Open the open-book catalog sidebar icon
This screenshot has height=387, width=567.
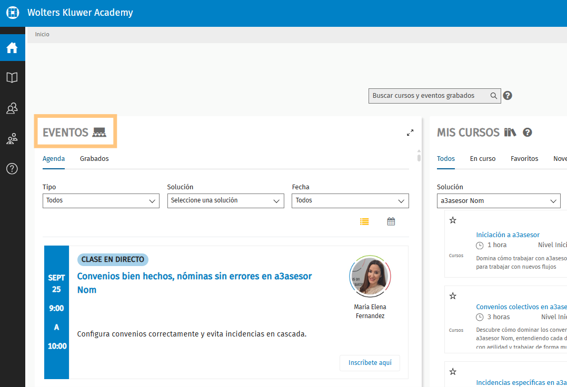coord(12,77)
